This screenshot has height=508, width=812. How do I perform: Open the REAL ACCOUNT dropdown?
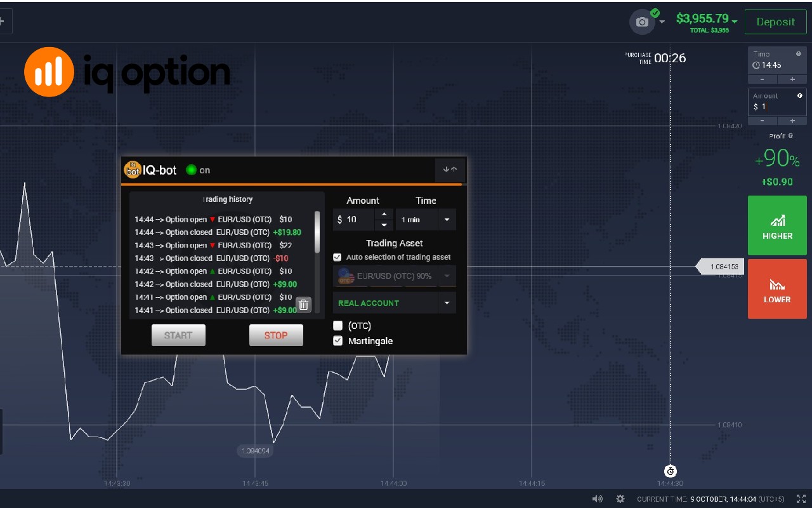click(394, 303)
